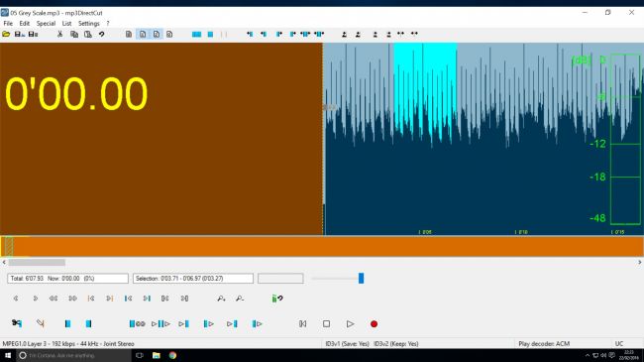644x362 pixels.
Task: Click the Paste toolbar icon
Action: (x=88, y=34)
